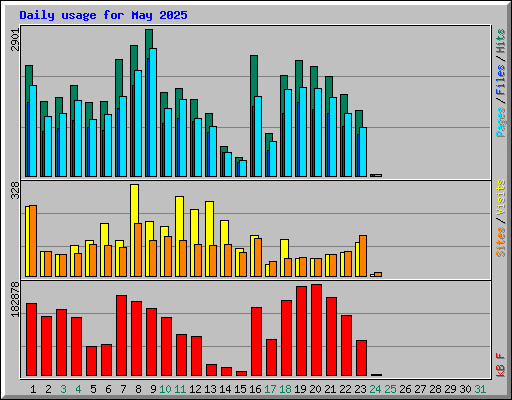The height and width of the screenshot is (400, 512).
Task: Select the tallest red KB bar, day 20
Action: click(316, 330)
